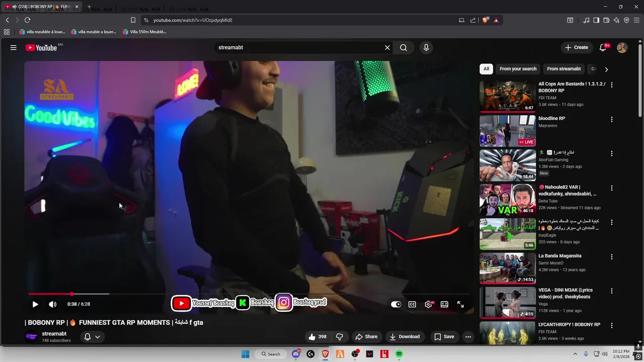The height and width of the screenshot is (362, 644).
Task: Open new browser tab with plus
Action: click(89, 7)
